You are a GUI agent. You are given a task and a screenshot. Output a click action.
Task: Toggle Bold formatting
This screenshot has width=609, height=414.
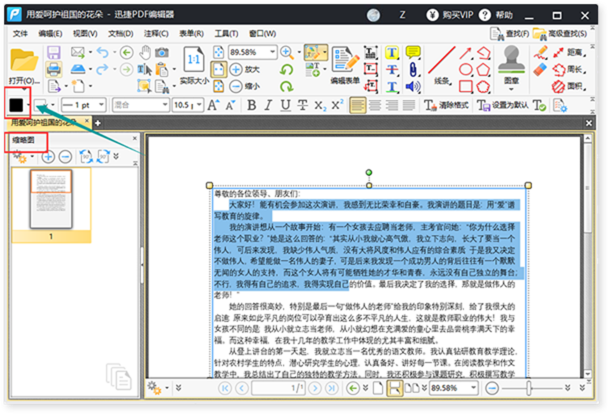pos(252,105)
